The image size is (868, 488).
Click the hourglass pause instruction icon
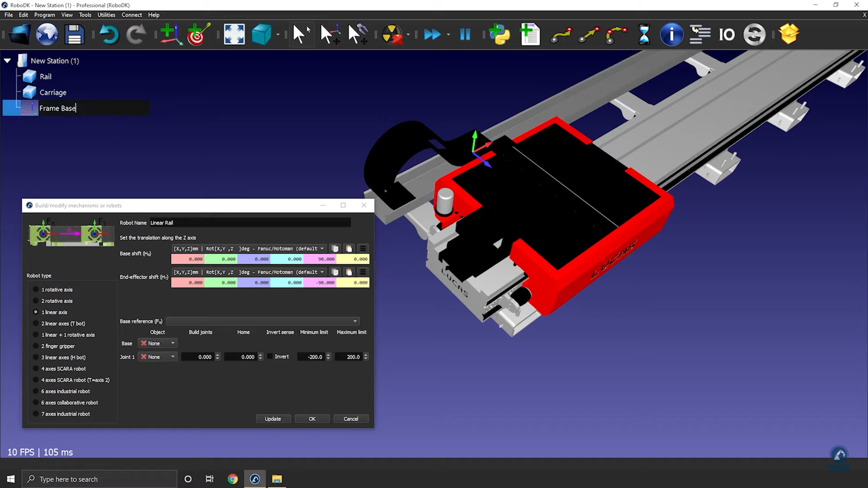click(644, 34)
